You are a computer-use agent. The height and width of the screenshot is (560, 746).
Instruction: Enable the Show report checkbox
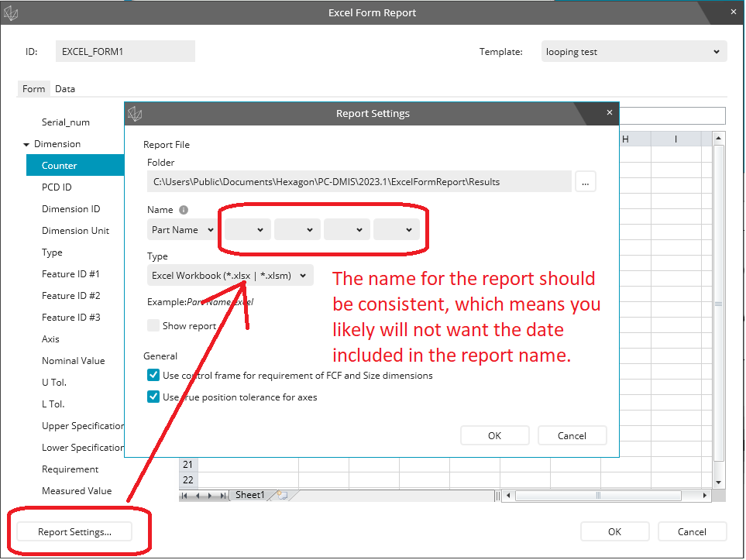[153, 325]
